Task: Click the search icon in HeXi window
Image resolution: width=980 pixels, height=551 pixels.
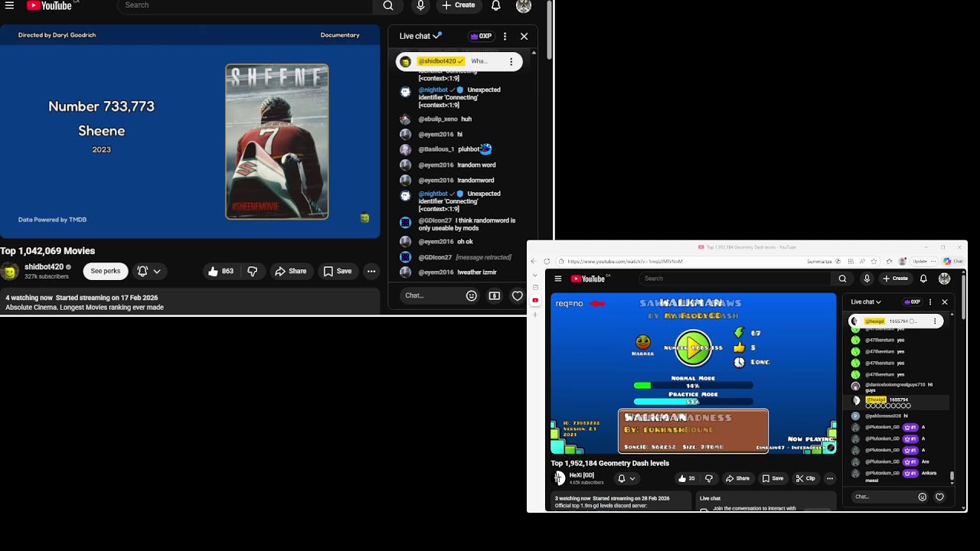Action: click(842, 279)
